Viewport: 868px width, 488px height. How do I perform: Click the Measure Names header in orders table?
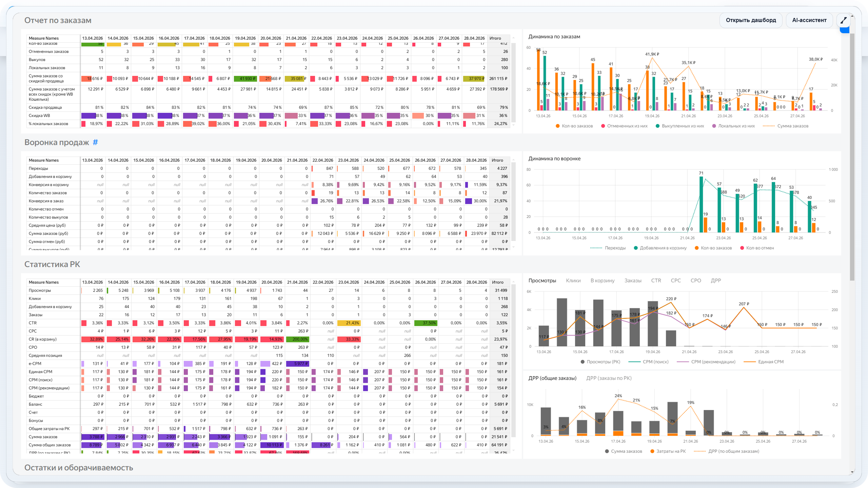[44, 38]
